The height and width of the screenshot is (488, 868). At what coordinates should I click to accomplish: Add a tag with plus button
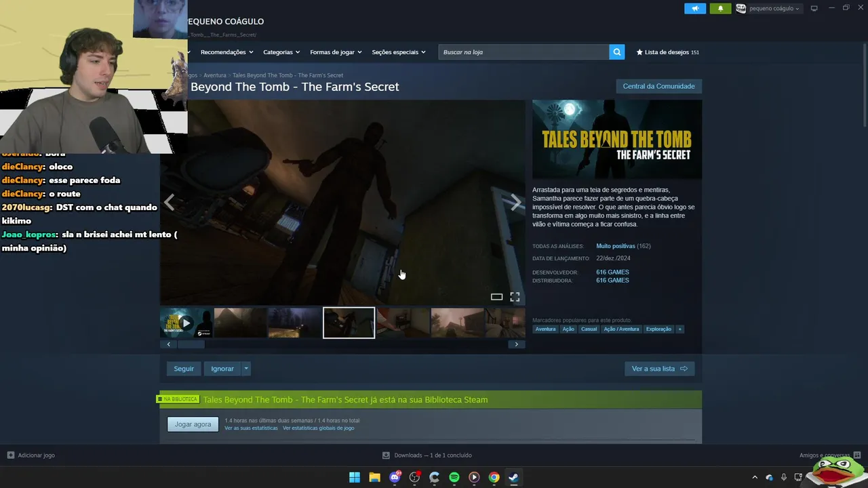pos(679,329)
